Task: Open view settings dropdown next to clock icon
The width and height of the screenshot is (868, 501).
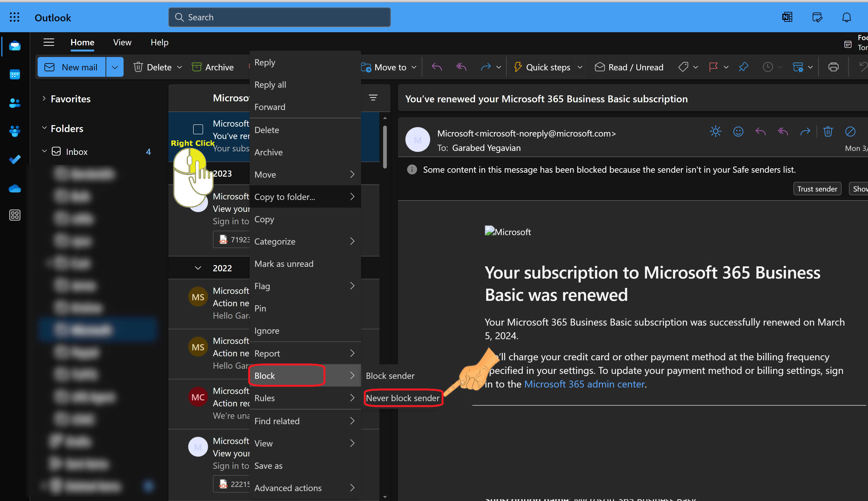Action: pyautogui.click(x=810, y=67)
